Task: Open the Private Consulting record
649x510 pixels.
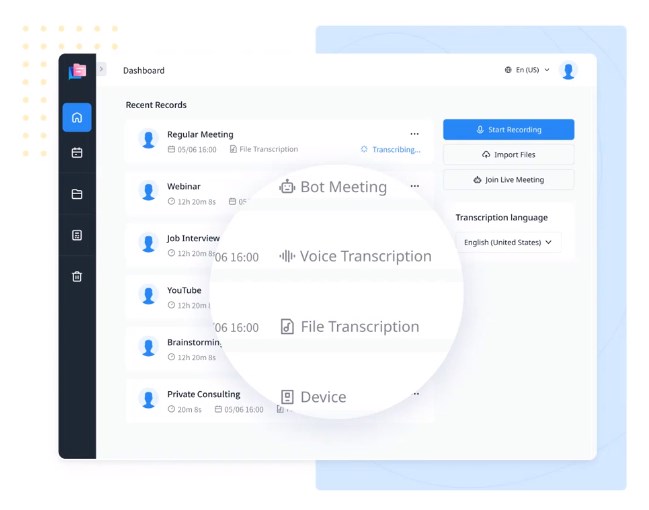Action: click(x=279, y=401)
